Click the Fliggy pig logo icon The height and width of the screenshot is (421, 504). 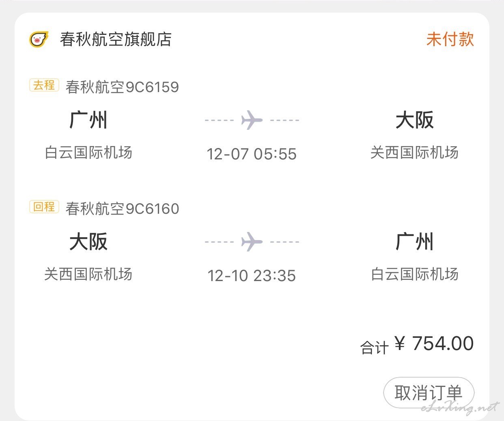(39, 39)
